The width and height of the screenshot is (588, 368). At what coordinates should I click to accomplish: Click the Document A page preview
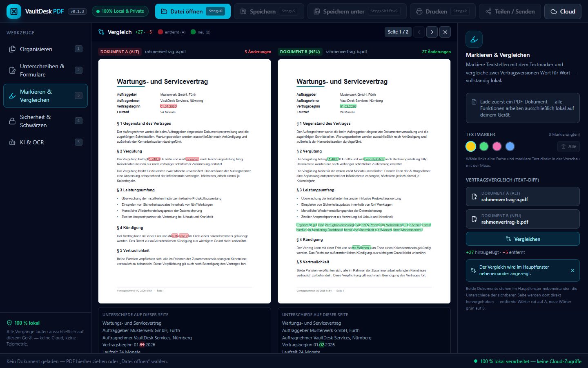(x=185, y=182)
